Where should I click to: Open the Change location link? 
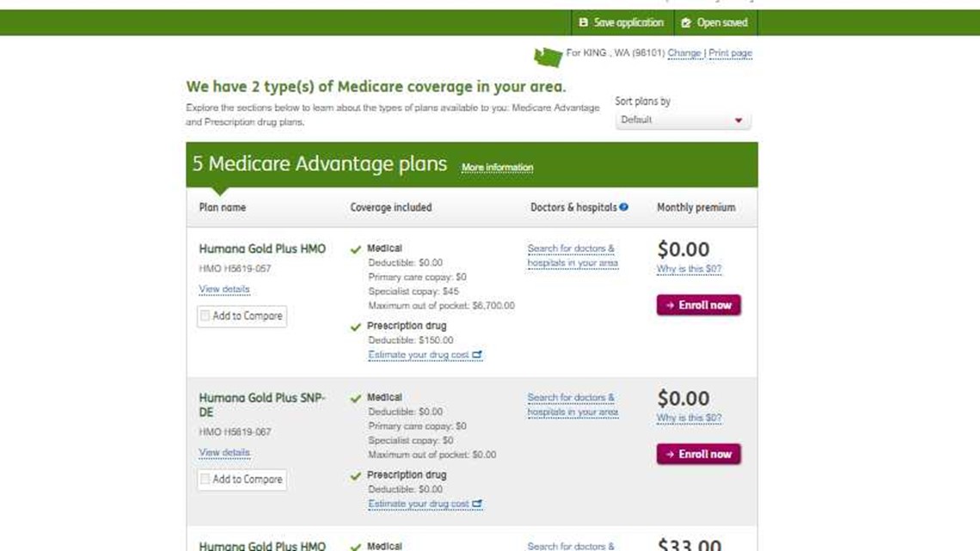coord(684,52)
